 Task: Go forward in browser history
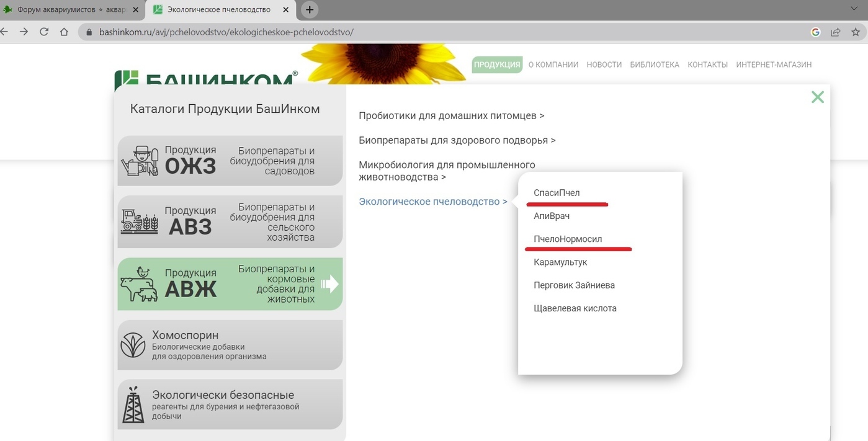point(24,32)
